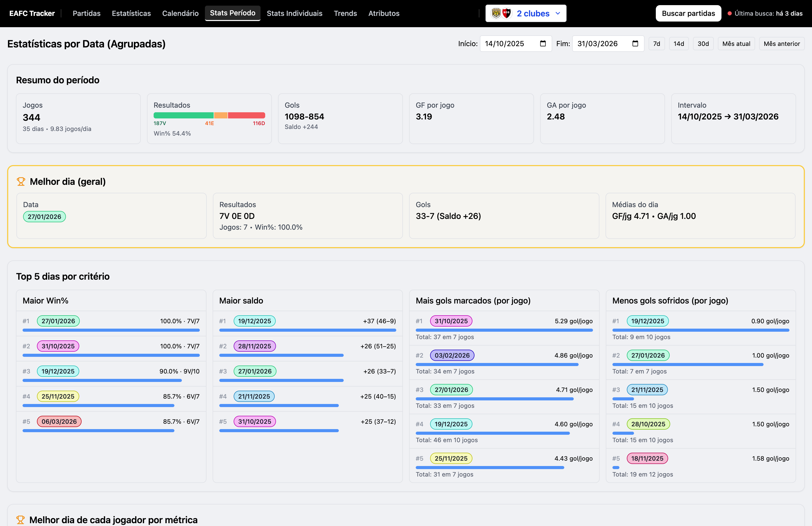Click the red status dot near Última busca

(x=729, y=14)
